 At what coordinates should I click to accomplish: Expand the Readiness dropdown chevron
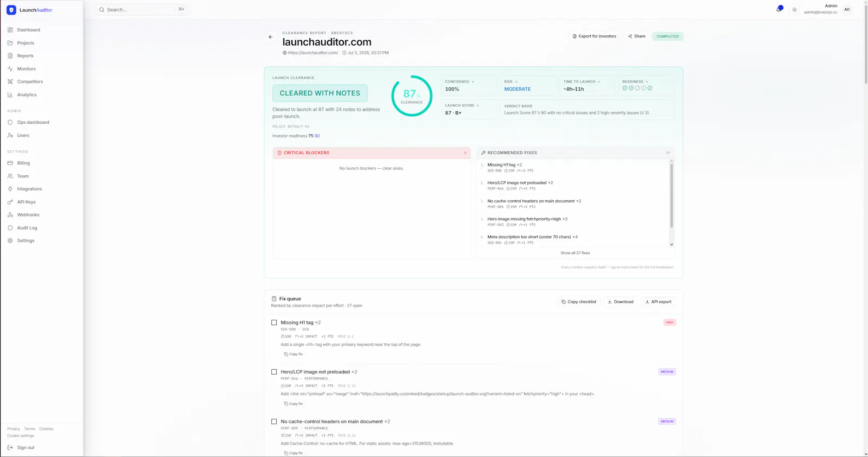coord(647,81)
